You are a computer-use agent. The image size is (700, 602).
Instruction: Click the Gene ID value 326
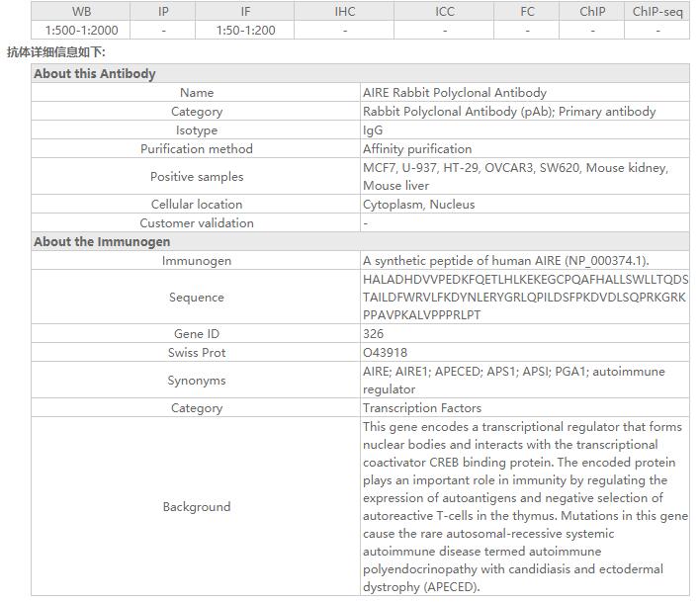pos(374,334)
